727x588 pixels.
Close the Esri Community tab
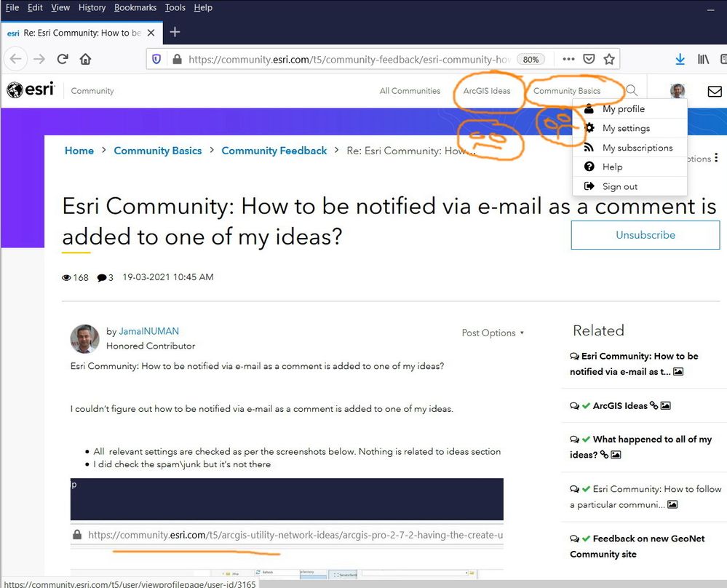[151, 33]
